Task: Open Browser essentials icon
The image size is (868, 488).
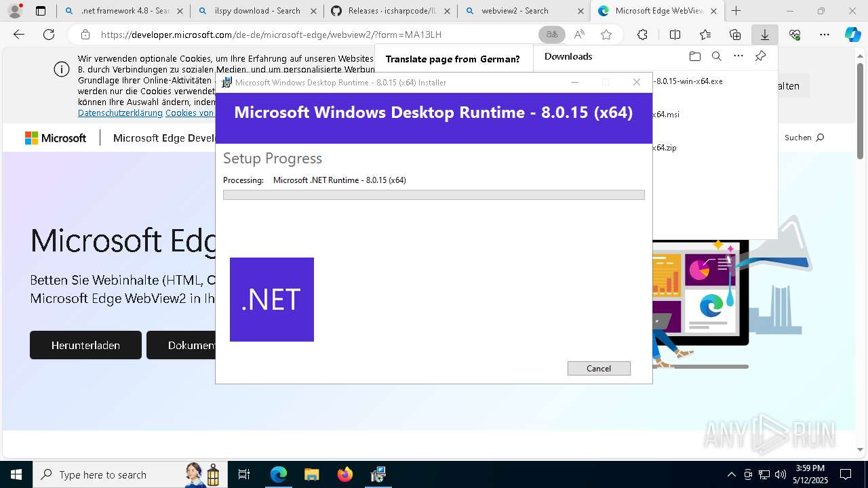Action: point(795,35)
